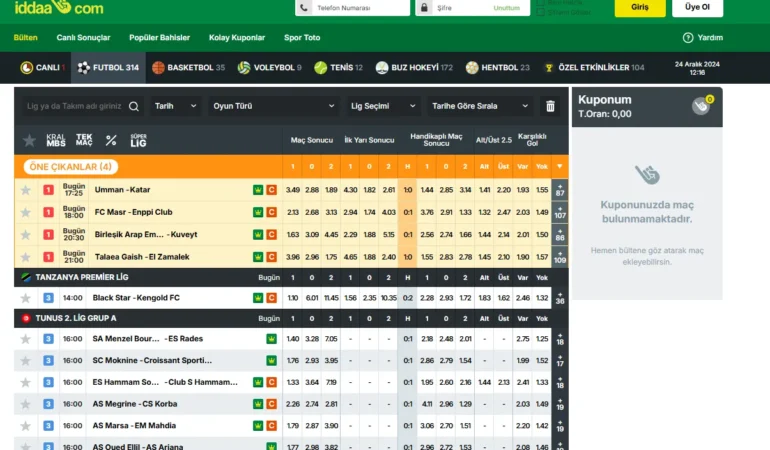Open Kolay Kuponlar menu item

(237, 37)
